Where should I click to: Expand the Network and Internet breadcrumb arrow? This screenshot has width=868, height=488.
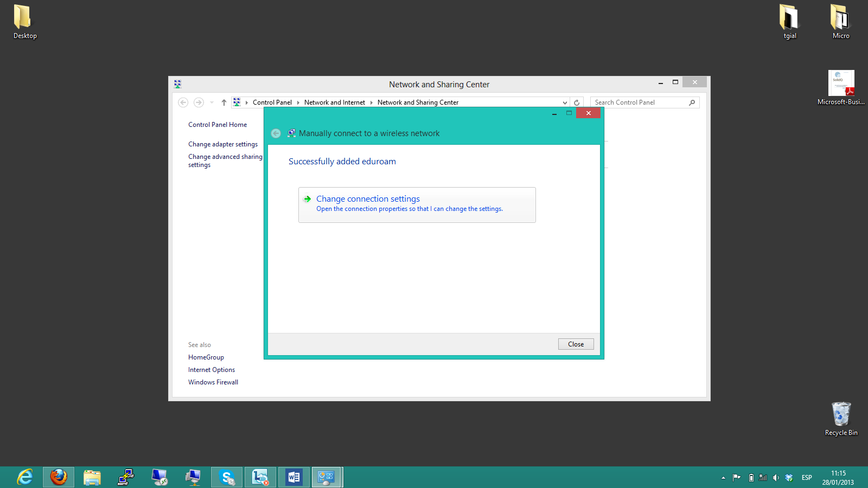pos(372,102)
